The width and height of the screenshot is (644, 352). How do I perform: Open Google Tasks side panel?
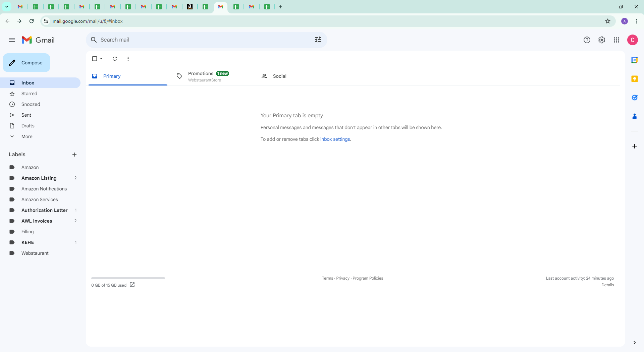pos(635,98)
